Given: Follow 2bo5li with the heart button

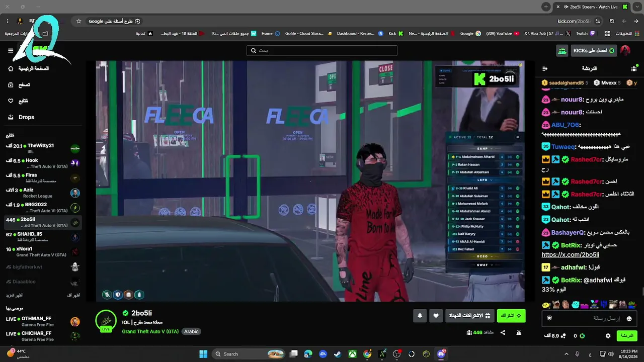Looking at the screenshot, I should pos(436,316).
